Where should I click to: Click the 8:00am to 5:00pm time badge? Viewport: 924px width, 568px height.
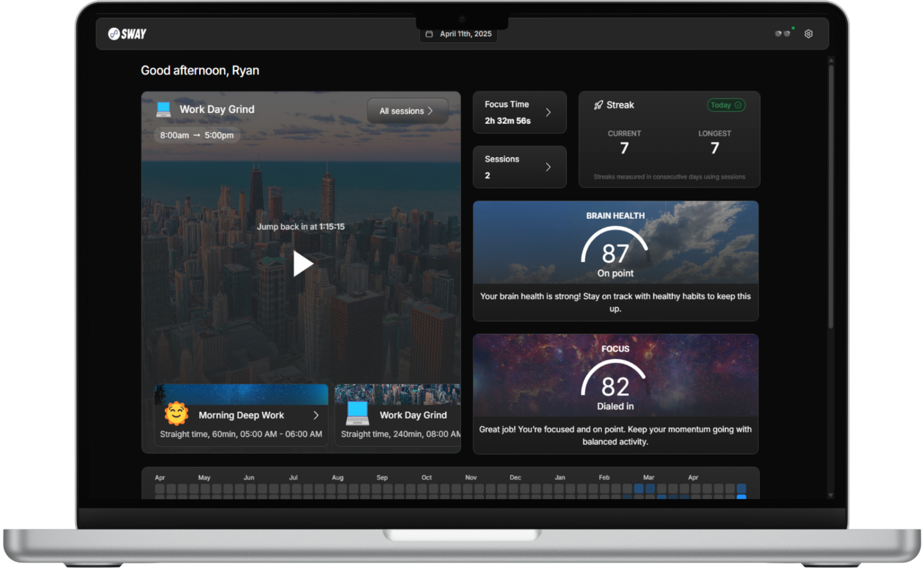coord(197,135)
